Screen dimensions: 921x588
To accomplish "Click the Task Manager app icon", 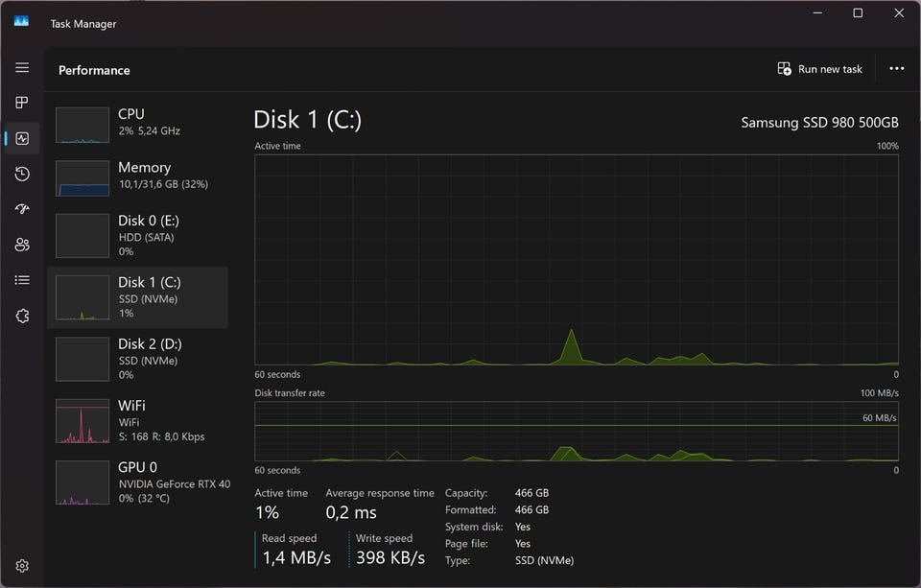I will pos(21,21).
